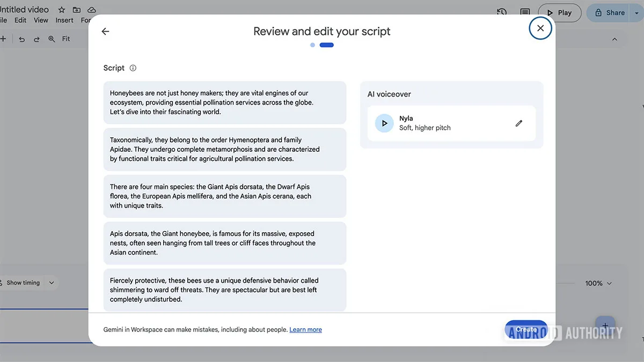This screenshot has height=362, width=644.
Task: Edit the 'Apis dorsata, the Giant honeybee' script block
Action: tap(225, 243)
